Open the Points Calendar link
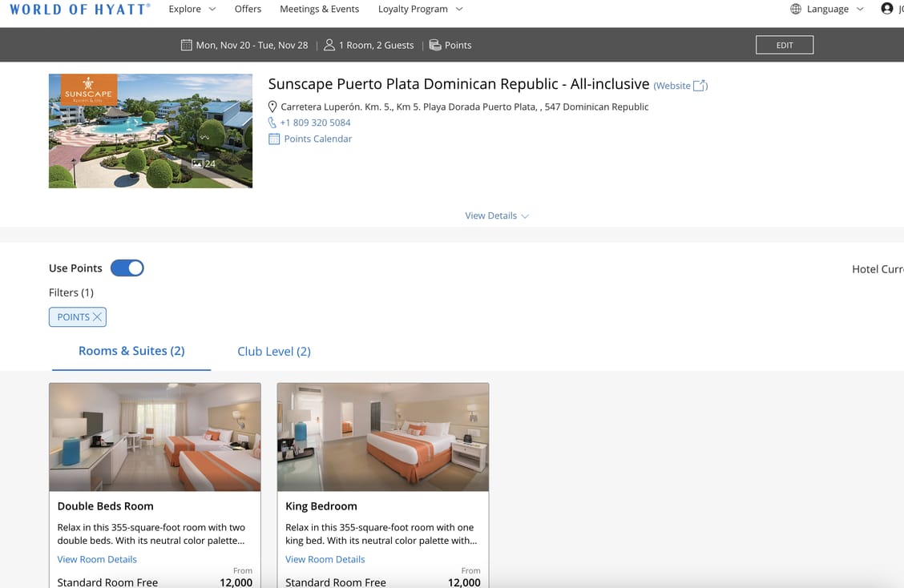The height and width of the screenshot is (588, 904). click(317, 139)
